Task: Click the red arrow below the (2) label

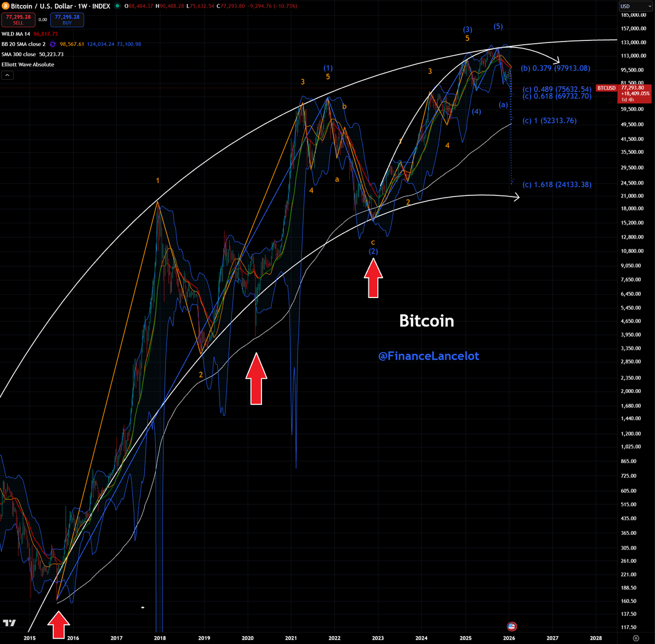Action: (x=373, y=278)
